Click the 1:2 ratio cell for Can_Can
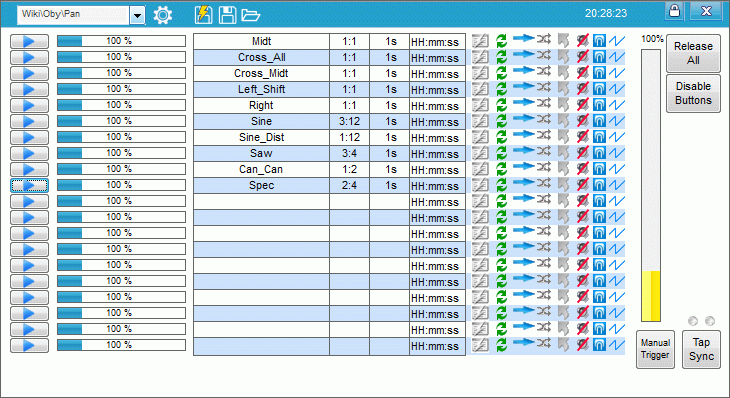Image resolution: width=730 pixels, height=398 pixels. (349, 169)
